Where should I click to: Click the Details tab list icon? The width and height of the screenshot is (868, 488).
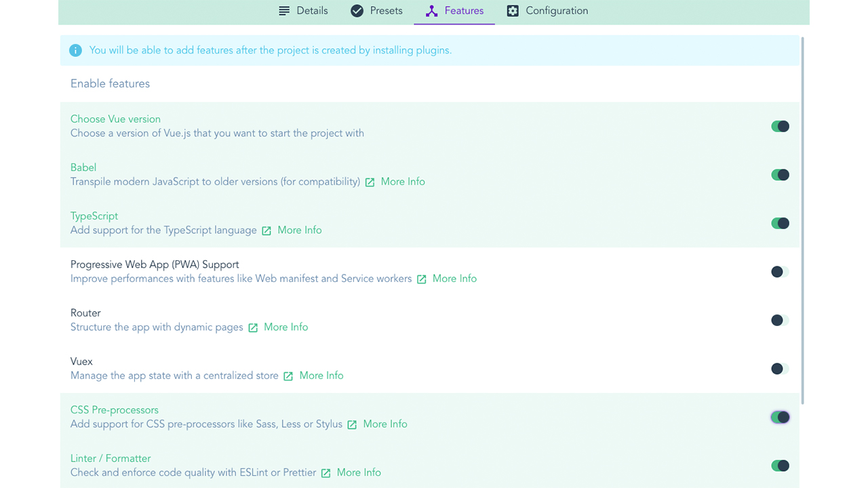284,11
